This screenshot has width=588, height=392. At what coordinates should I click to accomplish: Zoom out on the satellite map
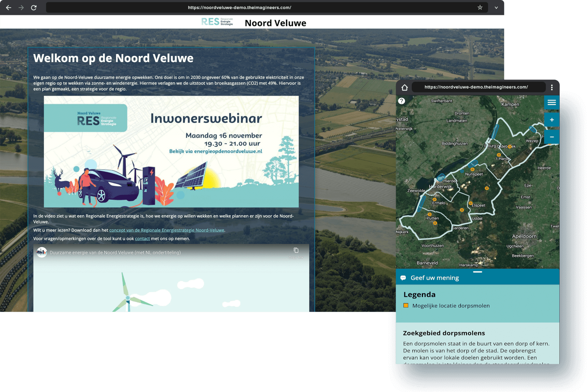pos(552,137)
